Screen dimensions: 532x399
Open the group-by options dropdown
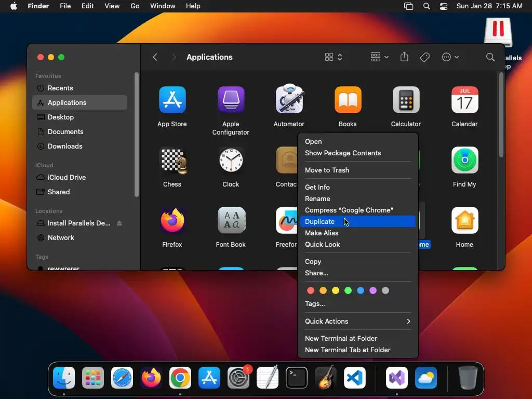(x=379, y=57)
